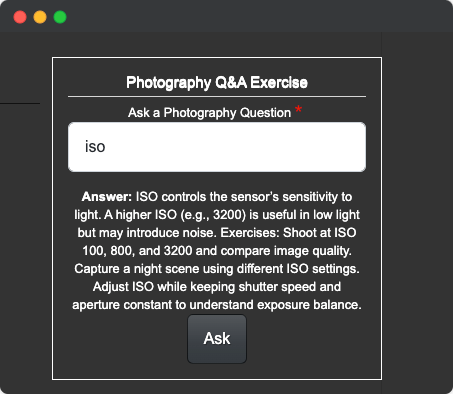Image resolution: width=453 pixels, height=394 pixels.
Task: Click the divider line under the heading
Action: (x=217, y=97)
